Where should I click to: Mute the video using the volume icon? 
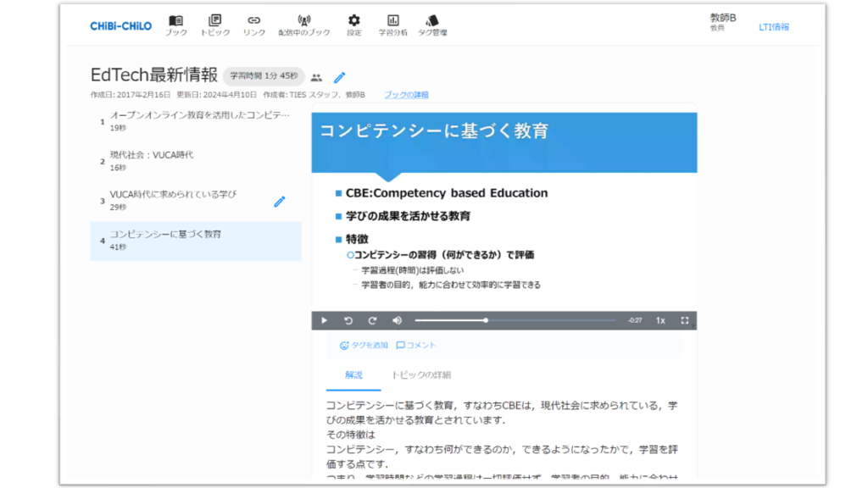tap(397, 320)
